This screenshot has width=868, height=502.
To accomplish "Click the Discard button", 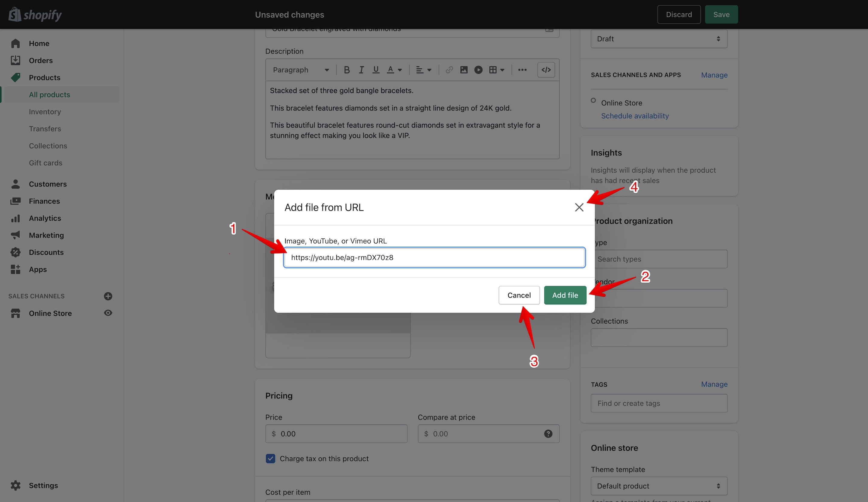I will click(678, 14).
